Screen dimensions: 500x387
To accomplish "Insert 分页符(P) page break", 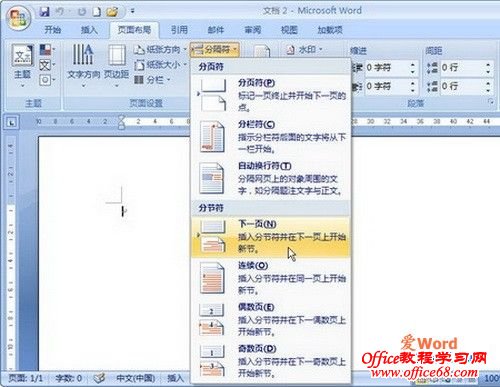I will coord(271,95).
